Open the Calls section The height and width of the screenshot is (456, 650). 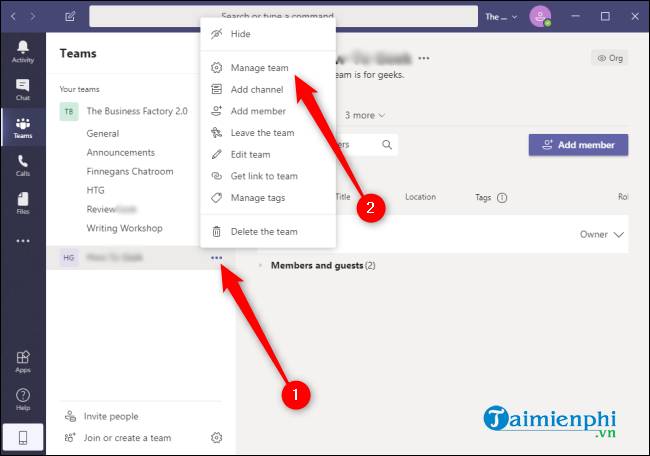(x=23, y=165)
